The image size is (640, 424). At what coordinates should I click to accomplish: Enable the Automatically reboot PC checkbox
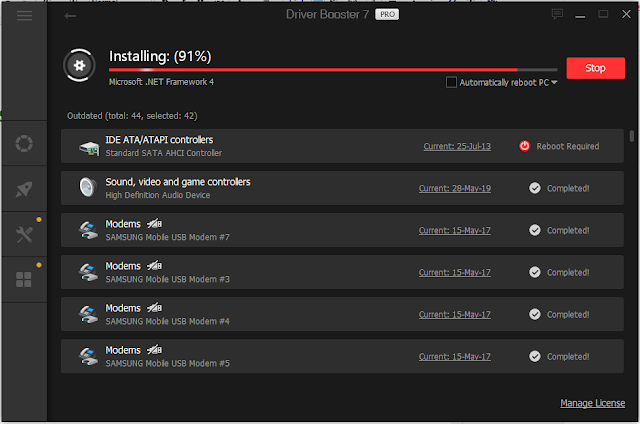[451, 82]
